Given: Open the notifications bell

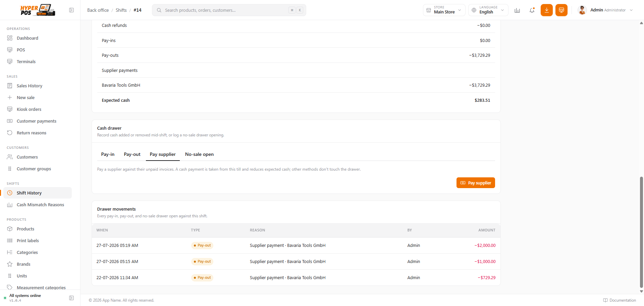Looking at the screenshot, I should pyautogui.click(x=532, y=10).
